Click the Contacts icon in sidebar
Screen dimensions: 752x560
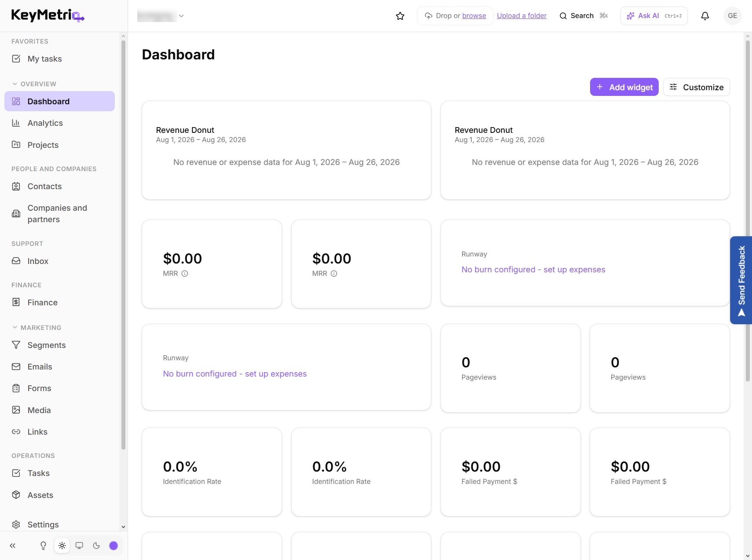click(16, 186)
